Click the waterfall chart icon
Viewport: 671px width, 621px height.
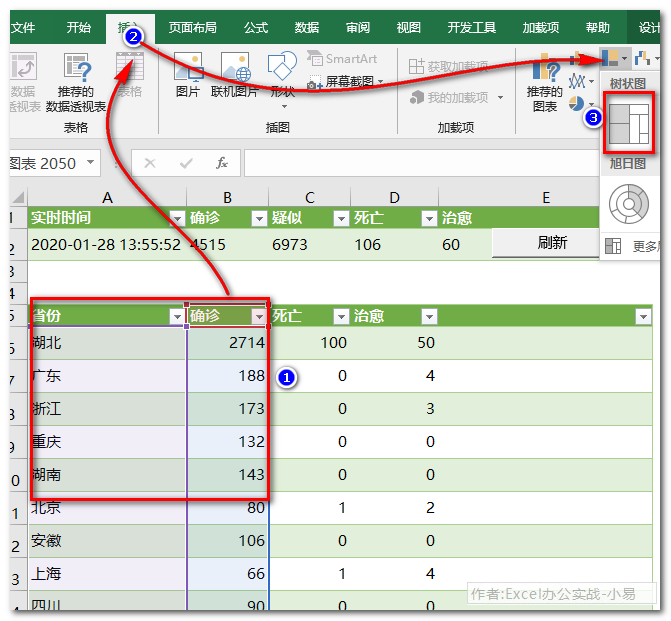coord(642,57)
